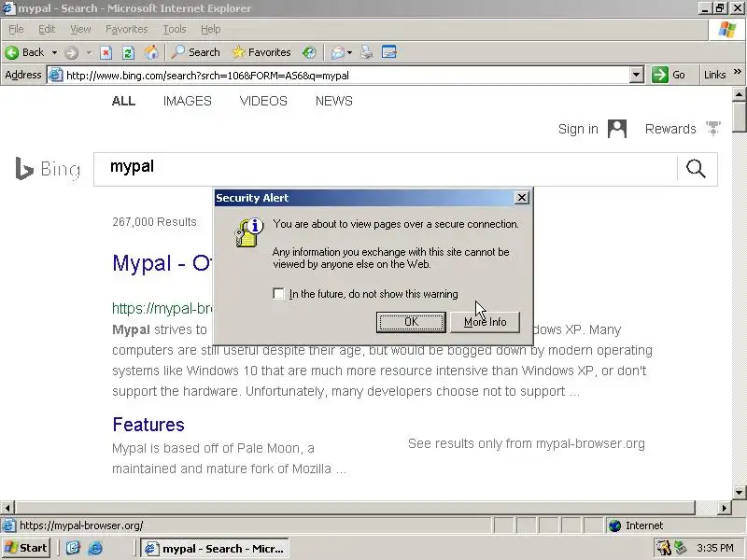This screenshot has width=747, height=560.
Task: Click the '267,000 Results' count text
Action: coord(154,222)
